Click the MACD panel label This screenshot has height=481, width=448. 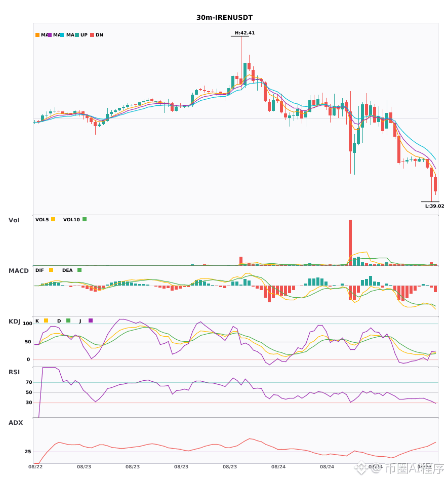(x=18, y=271)
